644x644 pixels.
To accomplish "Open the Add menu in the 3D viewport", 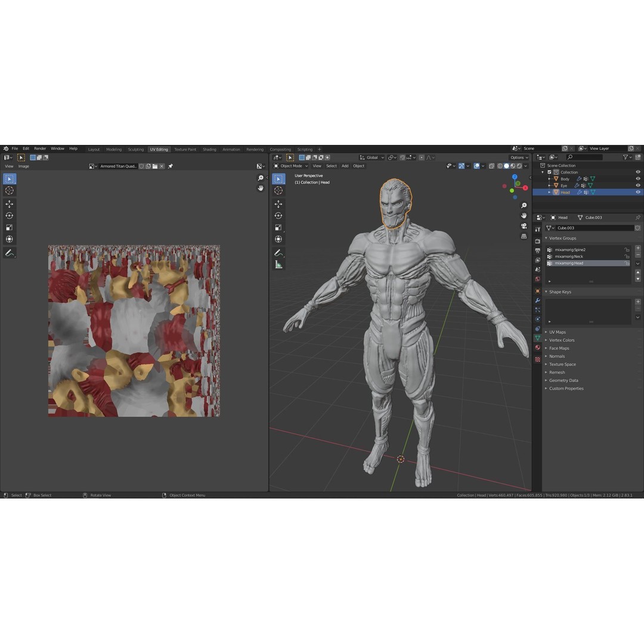I will (345, 166).
